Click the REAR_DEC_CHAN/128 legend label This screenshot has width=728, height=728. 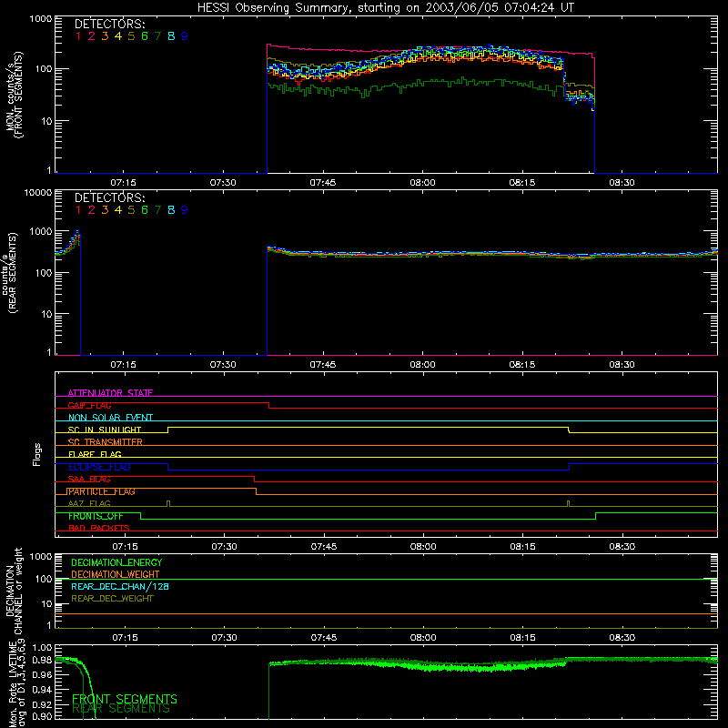point(120,586)
